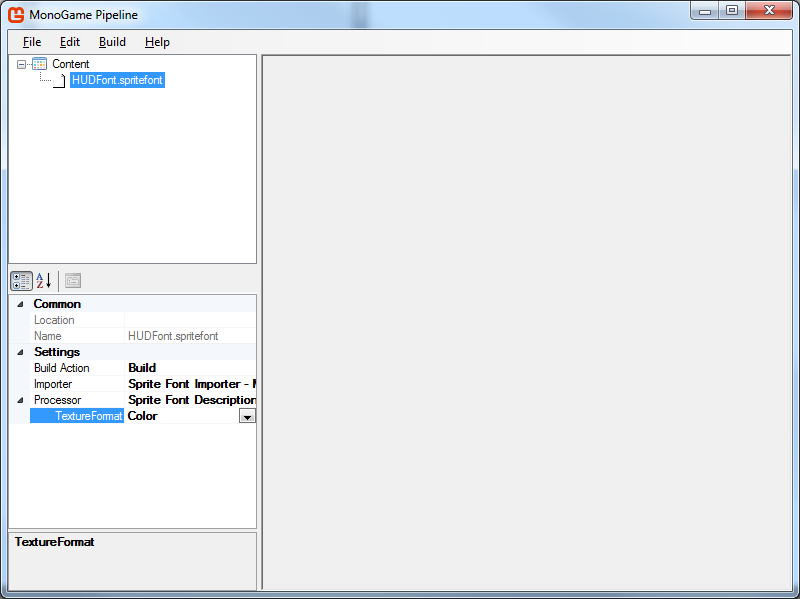Screen dimensions: 800x599
Task: Click the MonoGame logo in title bar
Action: [16, 14]
